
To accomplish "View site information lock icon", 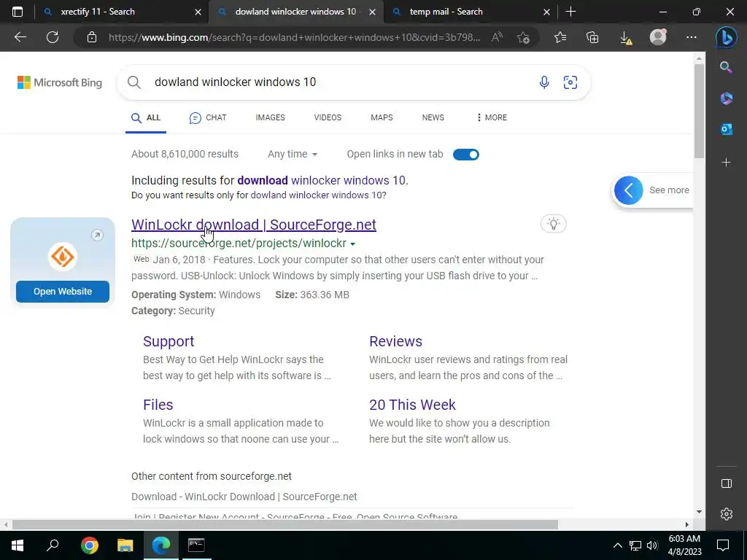I will (x=92, y=37).
